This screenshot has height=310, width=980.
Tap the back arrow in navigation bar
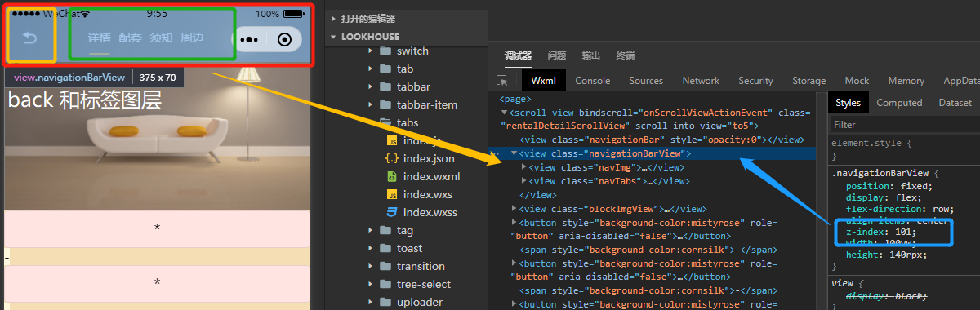30,38
